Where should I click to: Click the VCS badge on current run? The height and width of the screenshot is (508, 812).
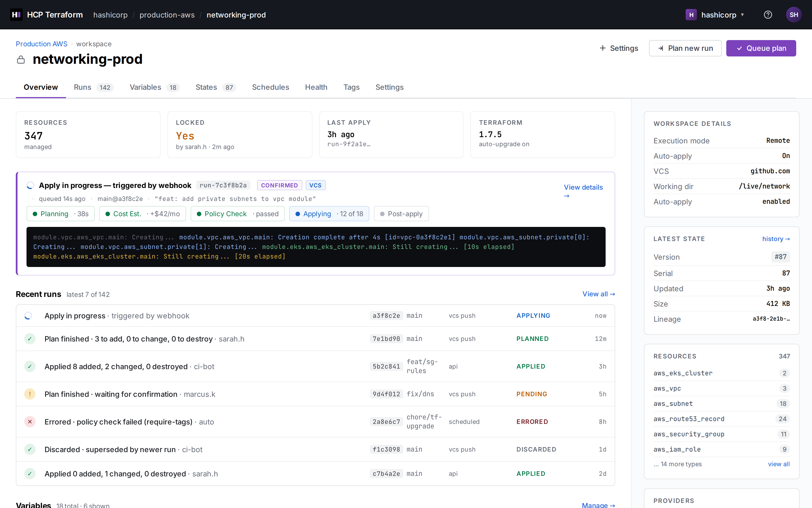click(x=315, y=185)
